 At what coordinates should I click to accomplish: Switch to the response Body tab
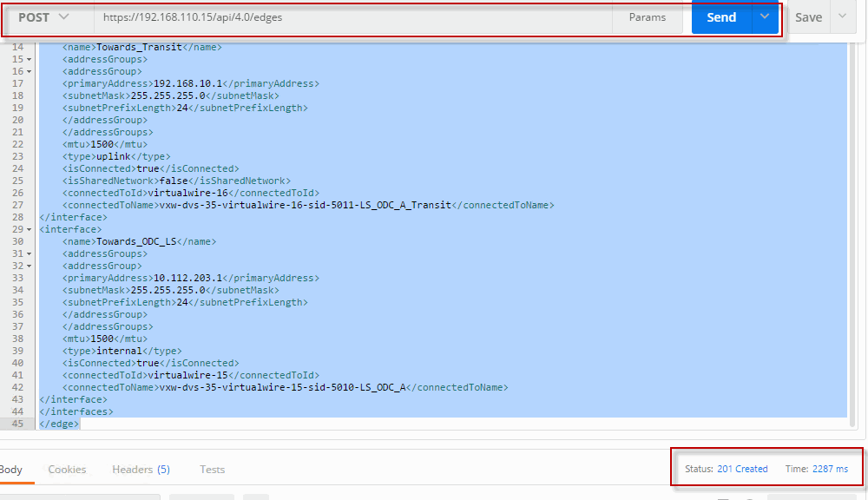(x=11, y=470)
